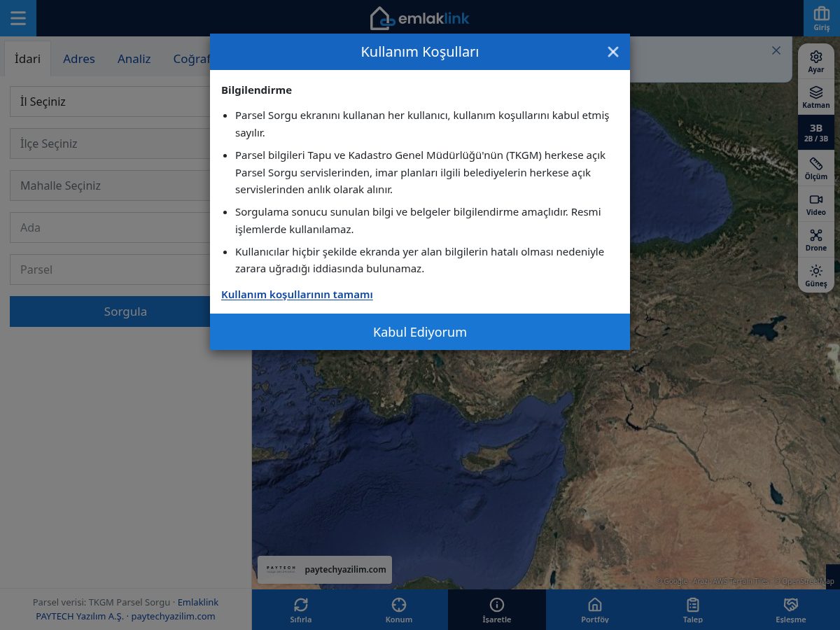This screenshot has width=840, height=630.
Task: Open the Portföy tab
Action: coord(595,610)
